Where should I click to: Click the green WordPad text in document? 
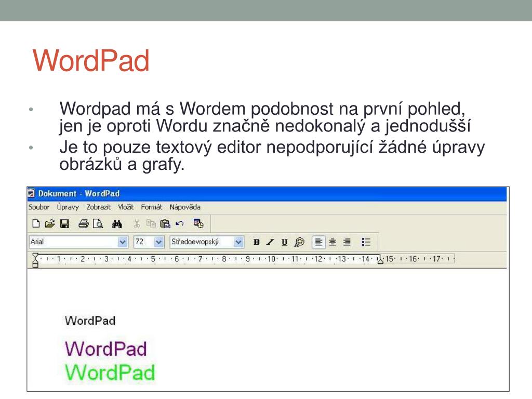point(110,373)
